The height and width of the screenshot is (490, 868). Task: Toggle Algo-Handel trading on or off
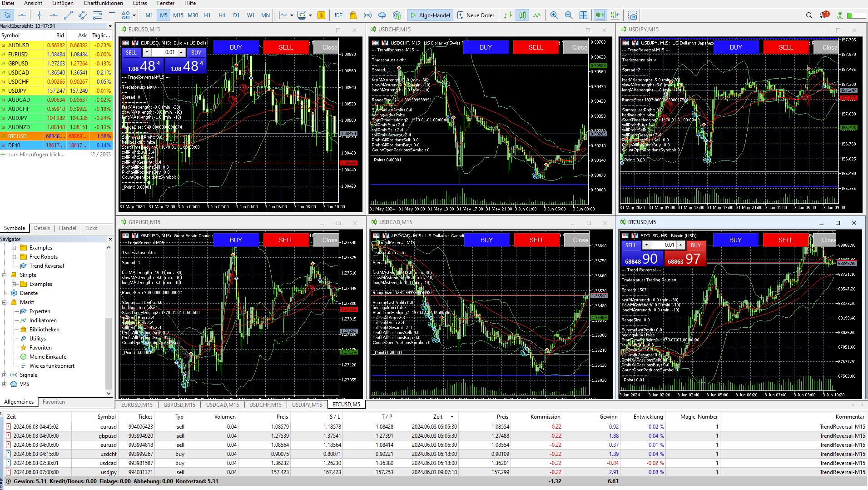click(430, 15)
